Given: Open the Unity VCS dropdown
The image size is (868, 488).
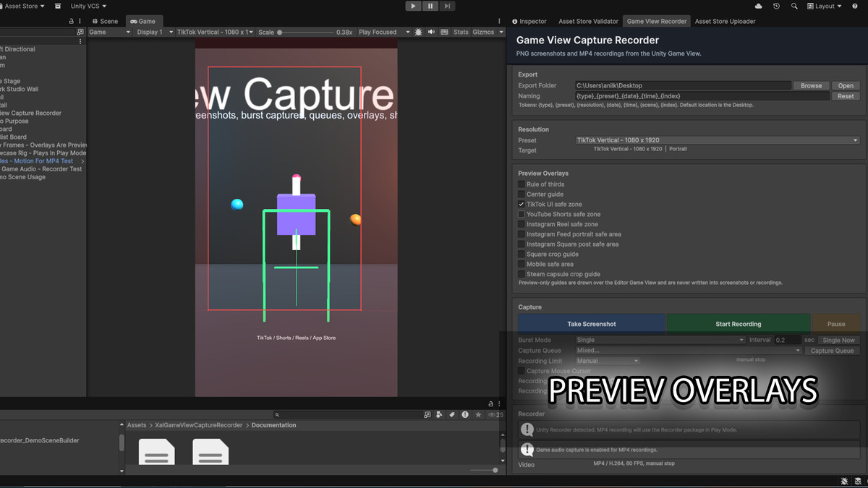Looking at the screenshot, I should (88, 6).
